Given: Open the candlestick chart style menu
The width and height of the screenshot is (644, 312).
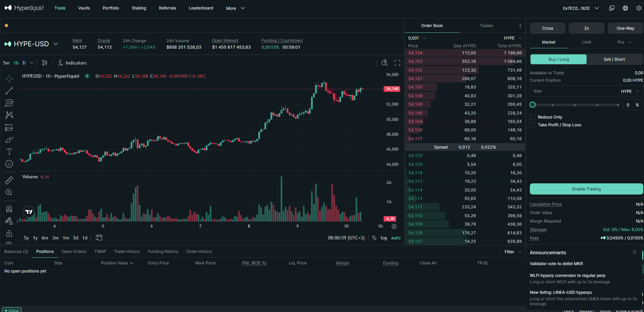Looking at the screenshot, I should pyautogui.click(x=45, y=63).
